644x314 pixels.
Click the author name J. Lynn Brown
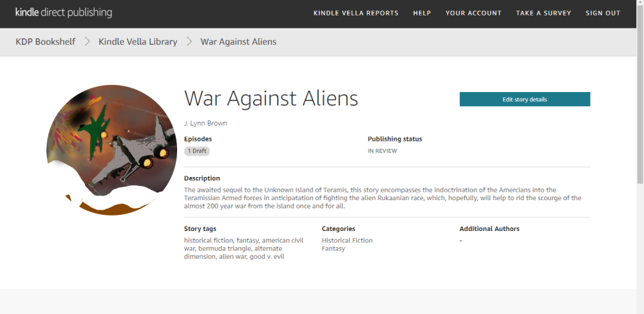pos(205,123)
